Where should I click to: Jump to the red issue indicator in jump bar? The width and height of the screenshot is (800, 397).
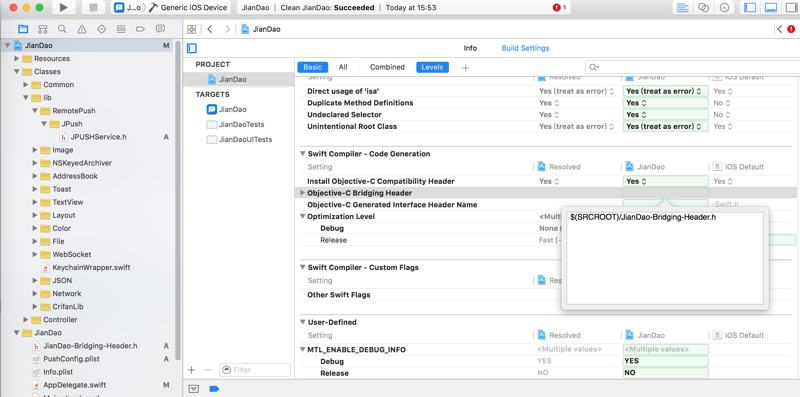791,29
